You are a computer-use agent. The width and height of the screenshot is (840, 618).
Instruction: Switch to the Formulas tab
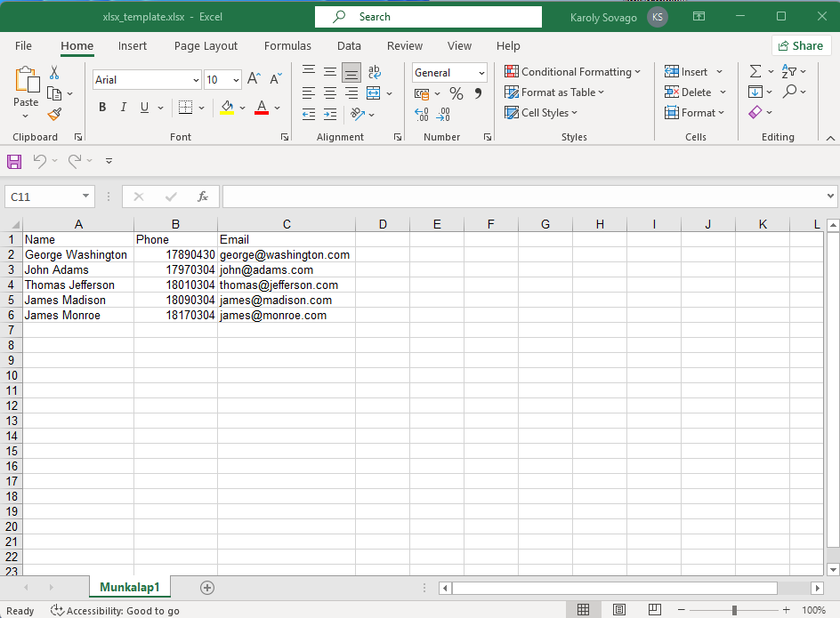(x=287, y=46)
